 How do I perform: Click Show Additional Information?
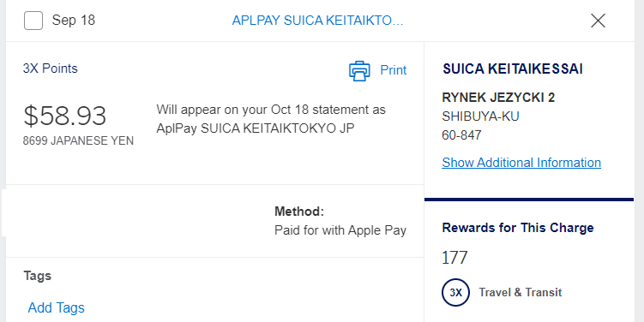[x=521, y=163]
